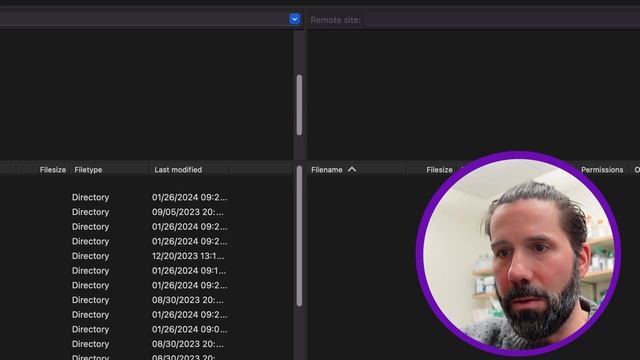Sort remote files by Permissions column
Screen dimensions: 640x360
[602, 170]
